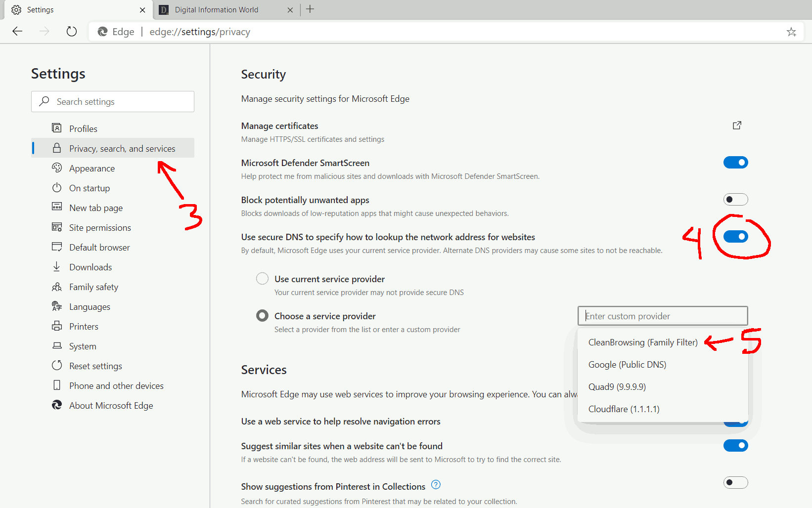Click the help icon beside Pinterest suggestions
Viewport: 812px width, 508px height.
click(x=436, y=485)
